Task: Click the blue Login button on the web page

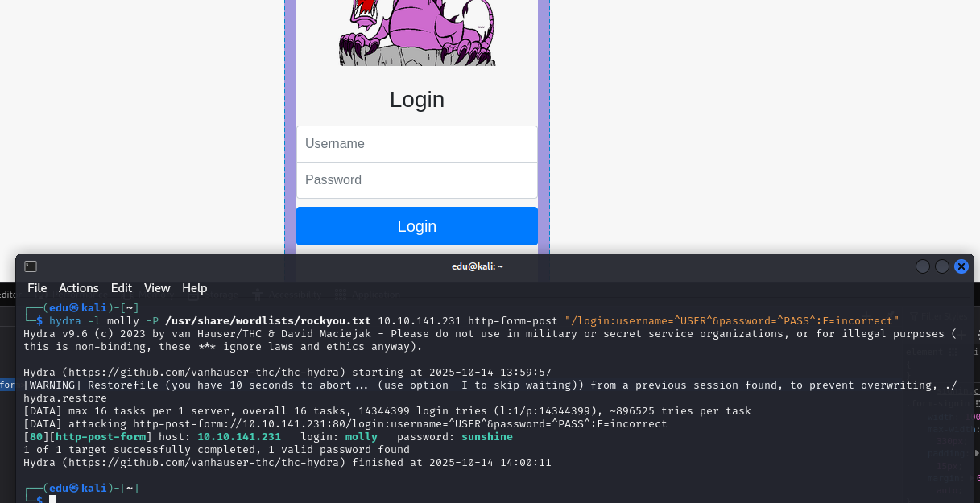Action: click(x=417, y=226)
